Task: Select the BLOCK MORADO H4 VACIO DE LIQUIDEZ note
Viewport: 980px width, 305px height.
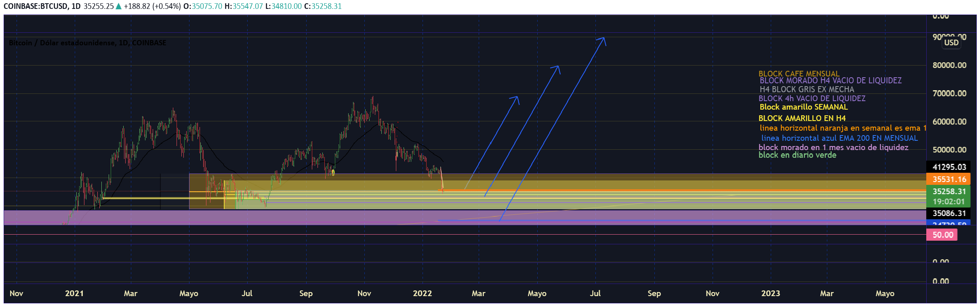Action: coord(831,80)
